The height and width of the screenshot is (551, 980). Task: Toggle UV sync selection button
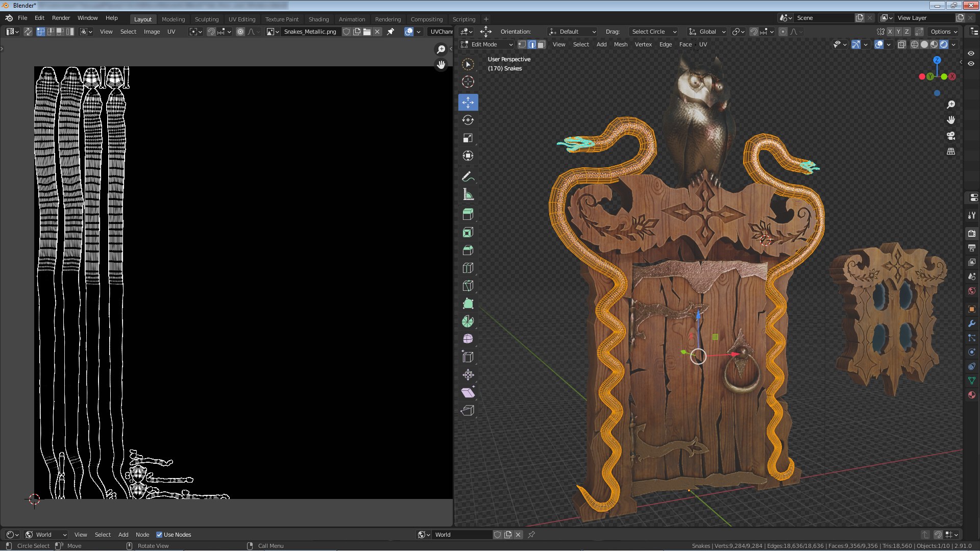[28, 32]
